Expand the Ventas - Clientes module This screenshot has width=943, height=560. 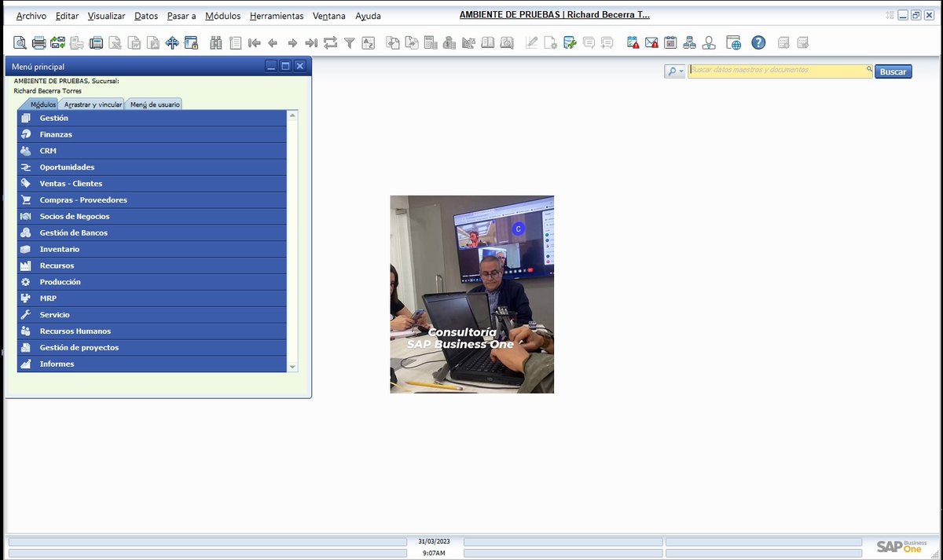pos(152,184)
